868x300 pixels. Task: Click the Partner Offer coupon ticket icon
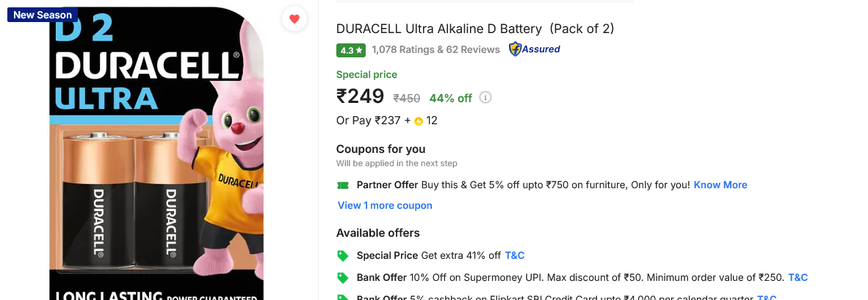coord(342,185)
